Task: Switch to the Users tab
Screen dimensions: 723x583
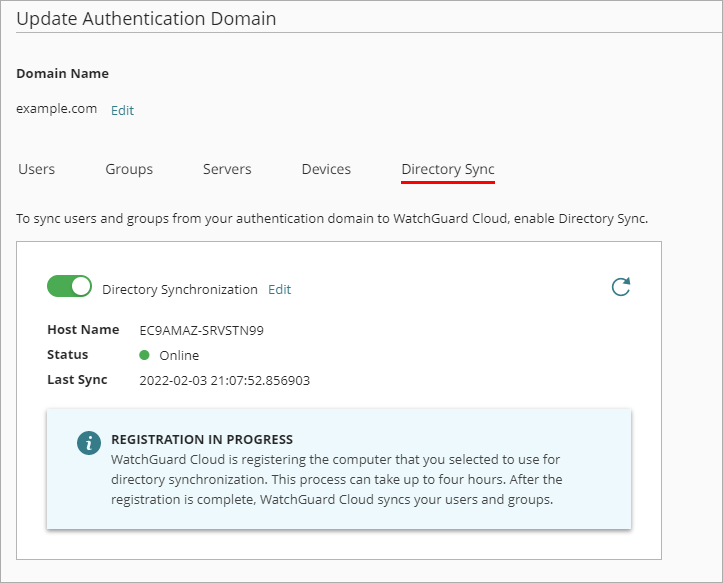Action: 37,169
